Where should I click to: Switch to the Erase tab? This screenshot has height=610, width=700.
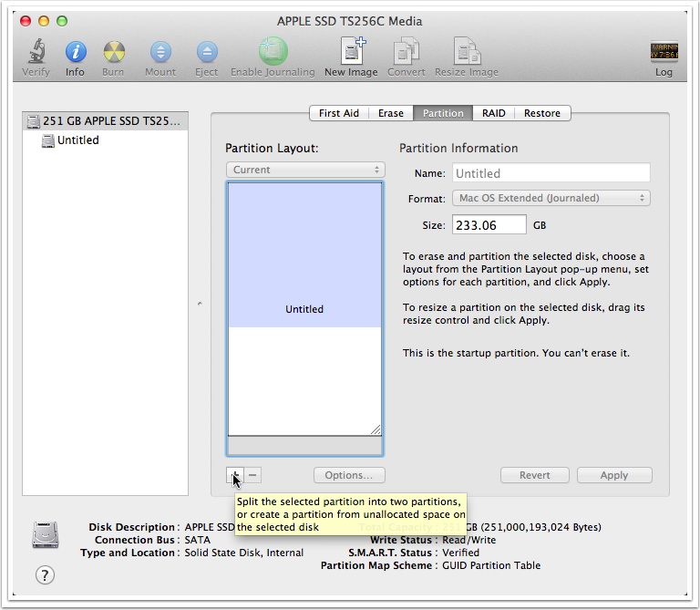click(391, 113)
